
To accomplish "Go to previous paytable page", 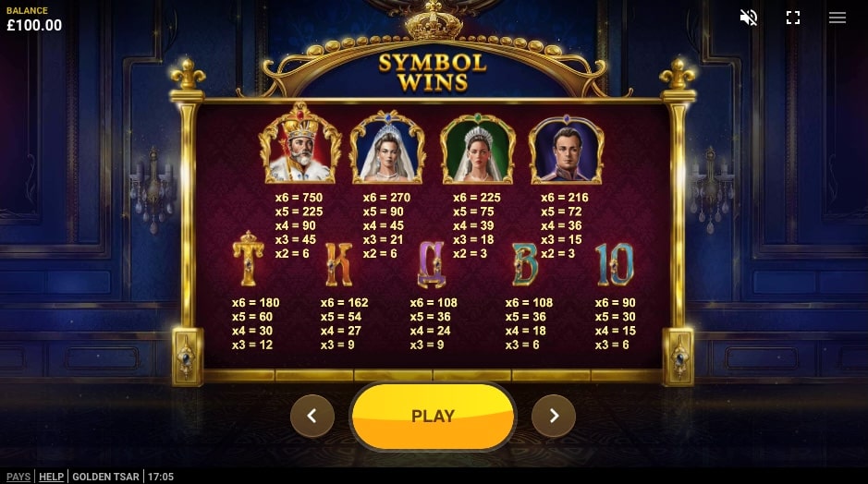I will [312, 416].
